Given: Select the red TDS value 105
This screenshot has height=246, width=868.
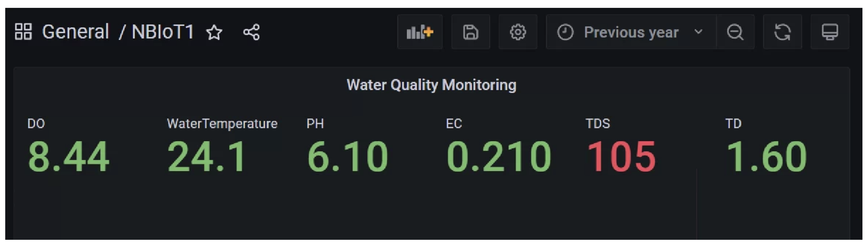Looking at the screenshot, I should 621,157.
